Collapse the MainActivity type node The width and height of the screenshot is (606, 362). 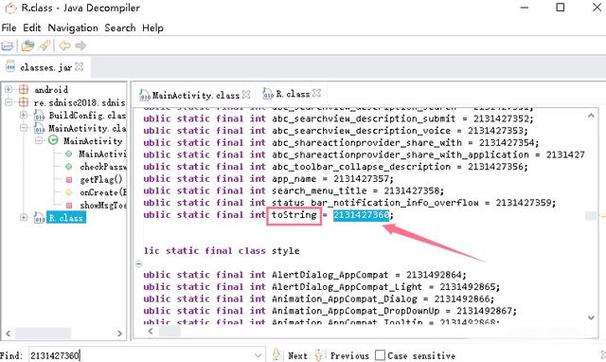(x=39, y=141)
